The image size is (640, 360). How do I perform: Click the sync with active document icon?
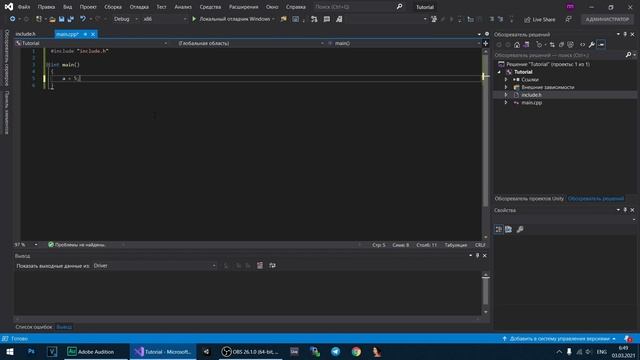point(552,45)
